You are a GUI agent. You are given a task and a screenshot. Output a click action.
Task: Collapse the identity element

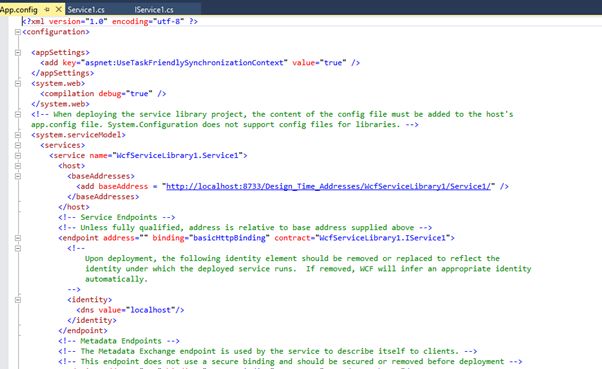tap(18, 300)
